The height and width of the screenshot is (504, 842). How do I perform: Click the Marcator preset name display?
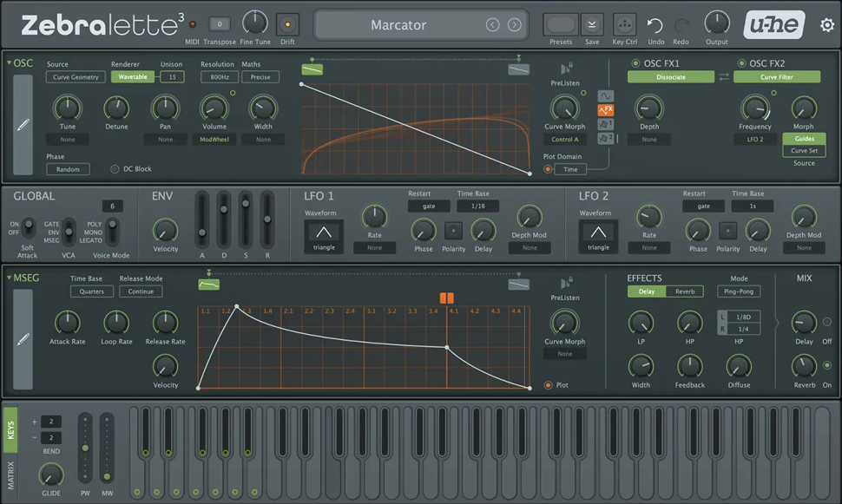[x=398, y=25]
